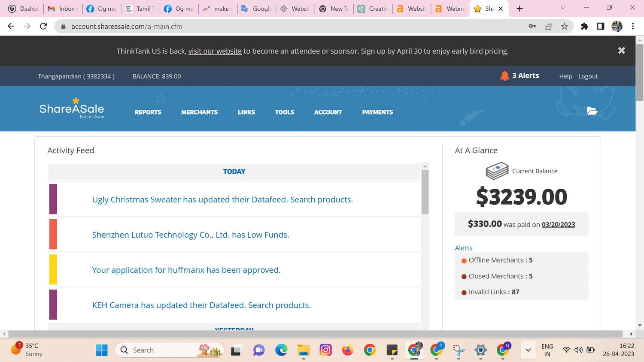644x362 pixels.
Task: Open a new tab with plus button
Action: pyautogui.click(x=519, y=9)
